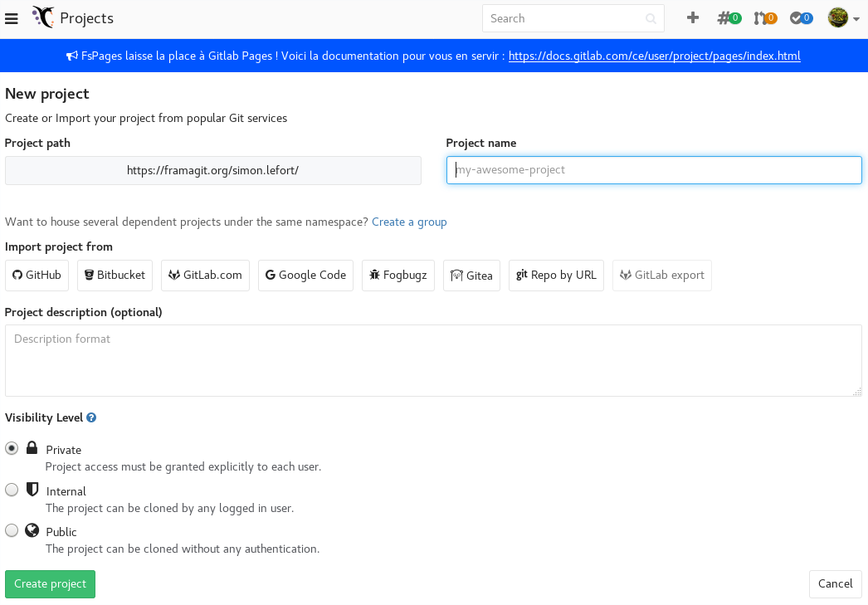Click the search magnifier icon
Screen dimensions: 868x605
coord(651,19)
